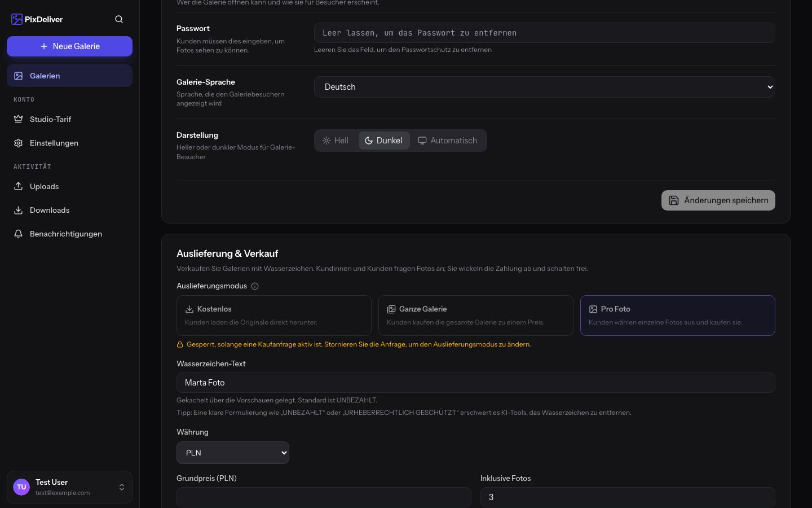Screen dimensions: 812x508
Task: Click the search magnifier icon in sidebar
Action: [119, 19]
